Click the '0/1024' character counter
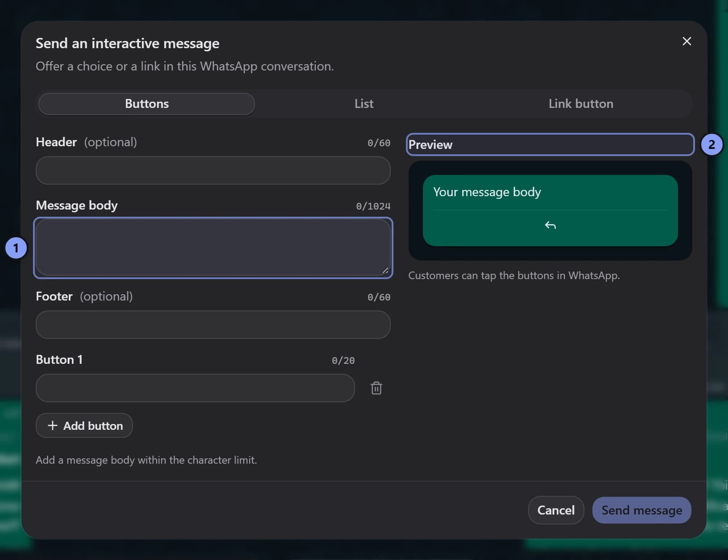 coord(373,206)
